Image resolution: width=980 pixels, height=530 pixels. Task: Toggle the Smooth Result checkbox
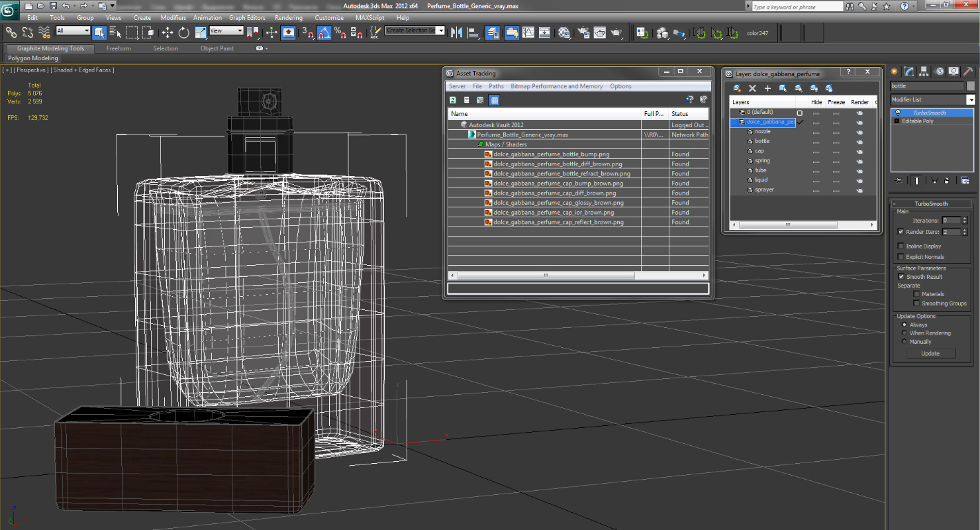(x=901, y=276)
